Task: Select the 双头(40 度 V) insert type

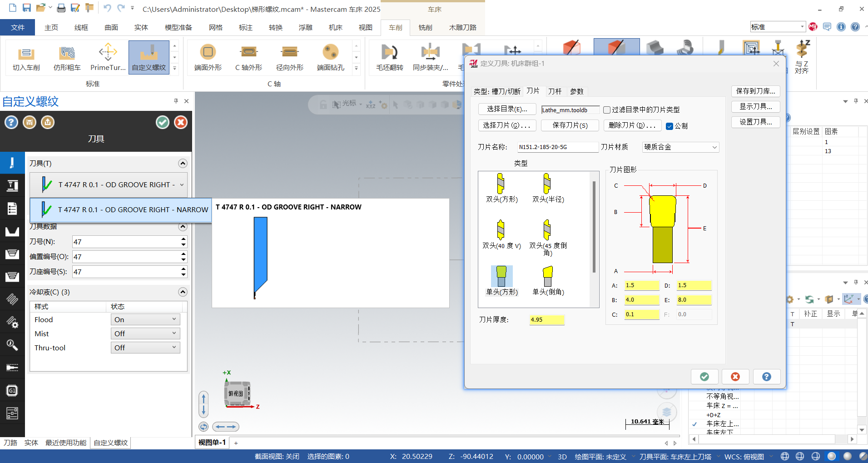Action: click(x=501, y=234)
